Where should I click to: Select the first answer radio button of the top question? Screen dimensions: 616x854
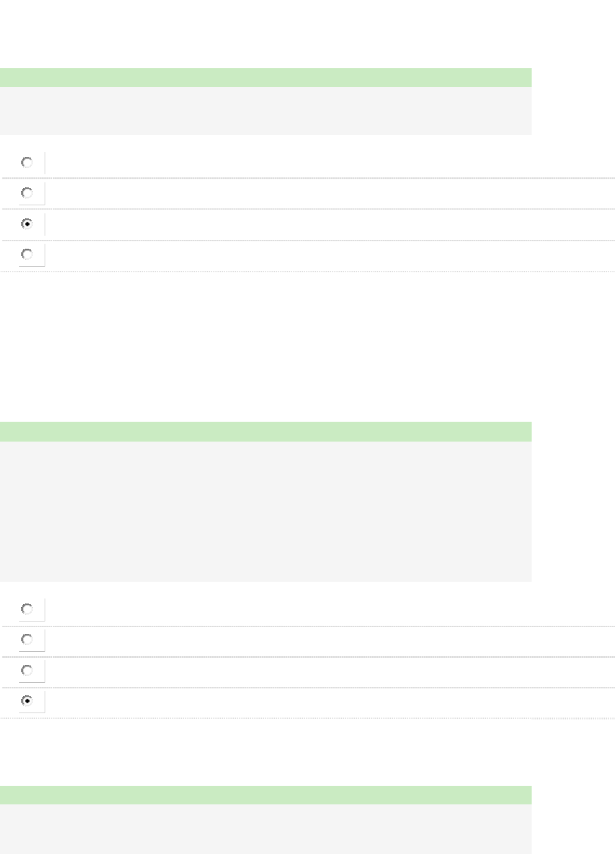[x=27, y=162]
